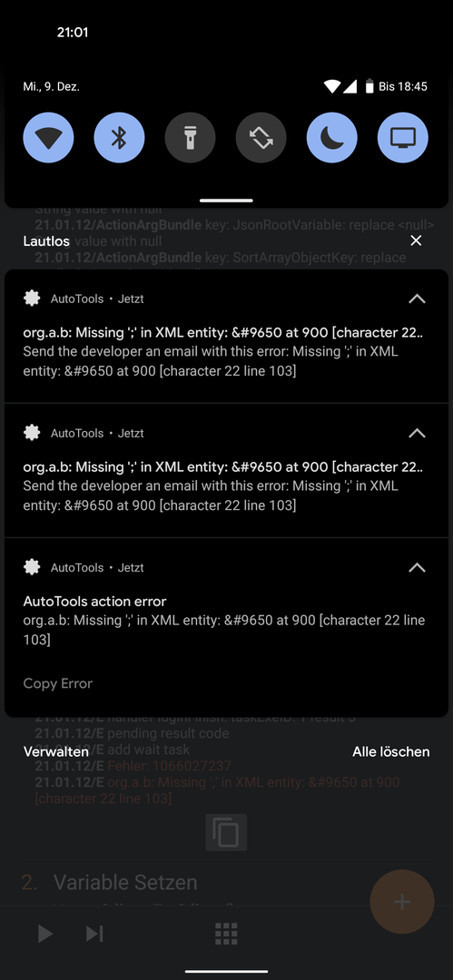Viewport: 453px width, 980px height.
Task: Tap the Copy Error action
Action: 57,684
